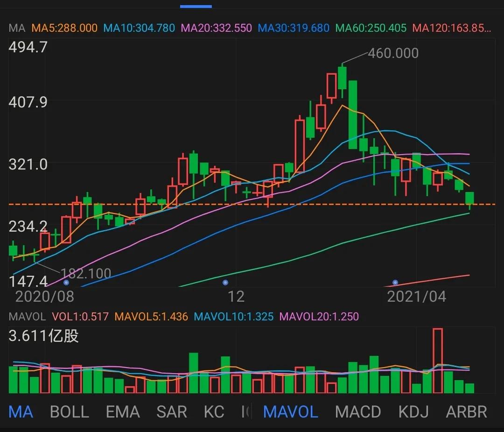Screen dimensions: 504x432
Task: Switch to the BOLL indicator
Action: point(70,412)
